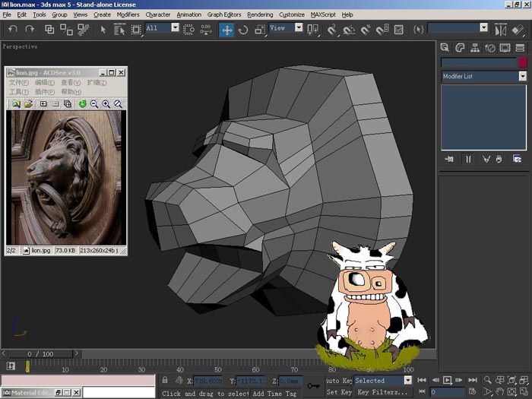Click the Add Time Tag area
Image resolution: width=532 pixels, height=399 pixels.
point(274,393)
